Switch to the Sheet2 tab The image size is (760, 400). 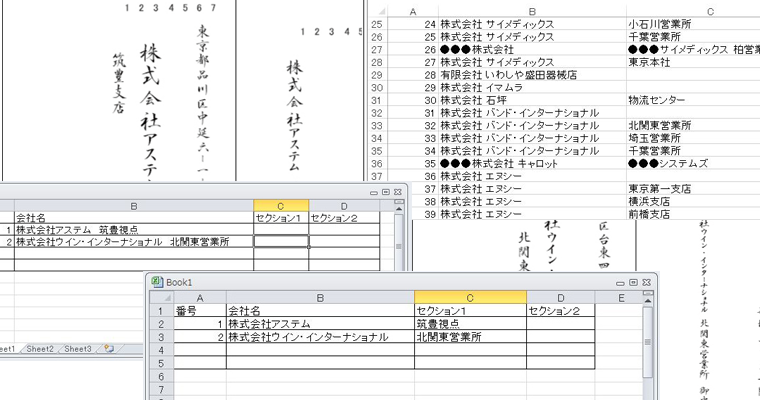40,349
